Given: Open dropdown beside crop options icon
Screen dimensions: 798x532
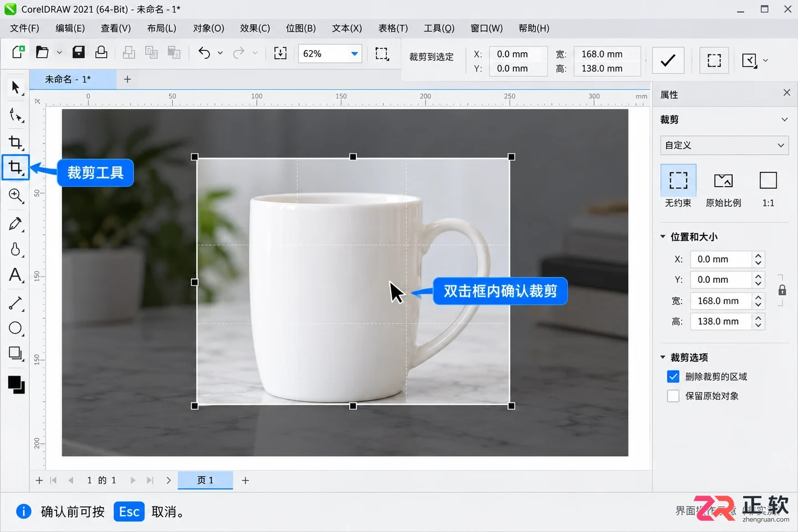Looking at the screenshot, I should (766, 60).
